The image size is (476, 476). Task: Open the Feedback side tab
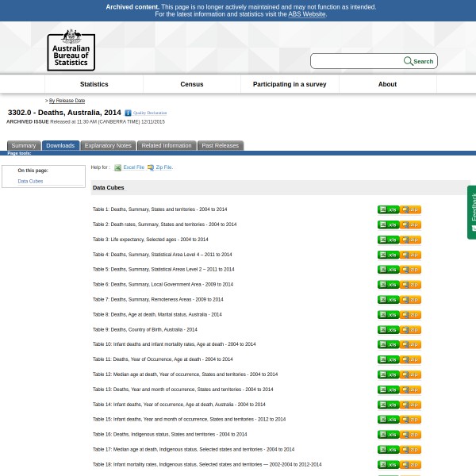coord(472,211)
